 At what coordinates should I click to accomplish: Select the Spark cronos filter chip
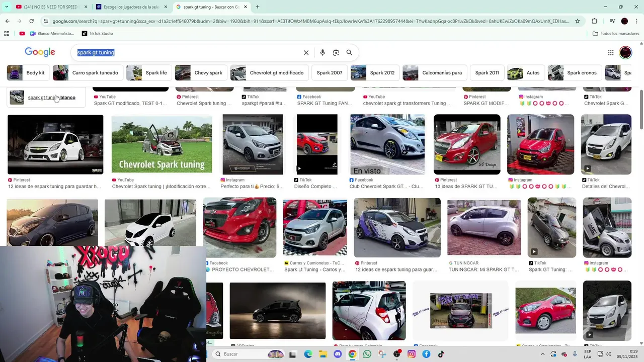(x=575, y=73)
